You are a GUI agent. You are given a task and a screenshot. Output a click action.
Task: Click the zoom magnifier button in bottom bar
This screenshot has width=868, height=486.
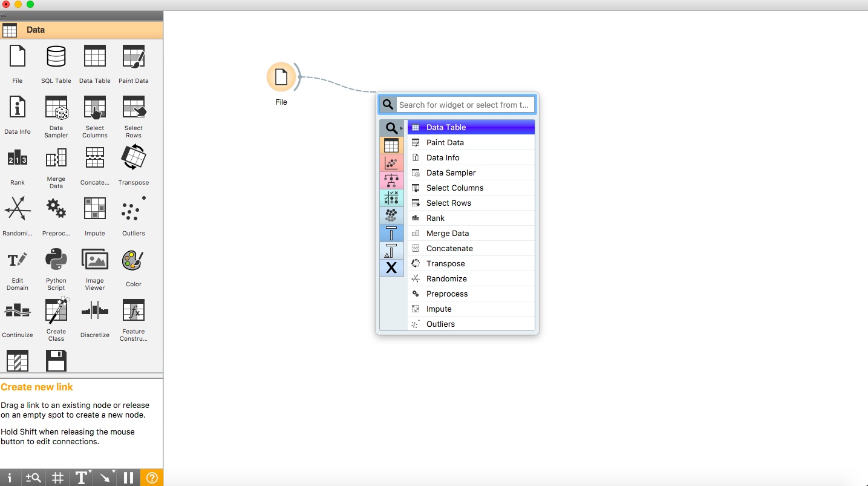point(33,478)
